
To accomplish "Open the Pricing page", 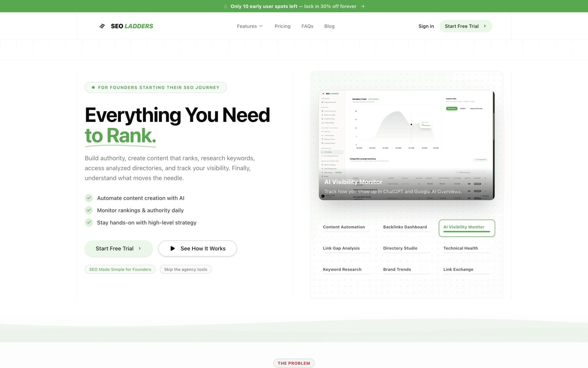I will click(282, 26).
